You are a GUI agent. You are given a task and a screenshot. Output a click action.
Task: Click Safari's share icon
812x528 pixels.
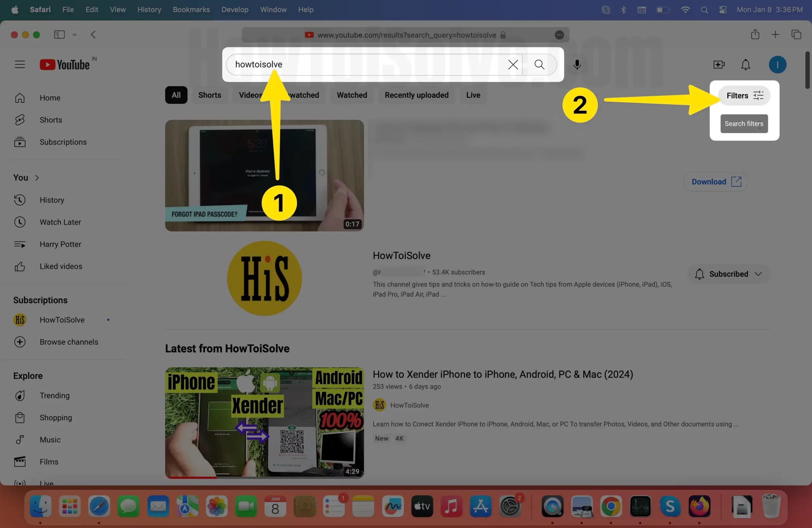pyautogui.click(x=755, y=35)
